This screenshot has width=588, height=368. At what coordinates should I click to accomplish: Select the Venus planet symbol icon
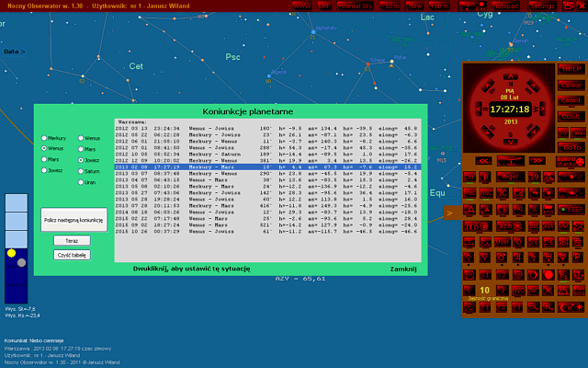click(x=485, y=258)
